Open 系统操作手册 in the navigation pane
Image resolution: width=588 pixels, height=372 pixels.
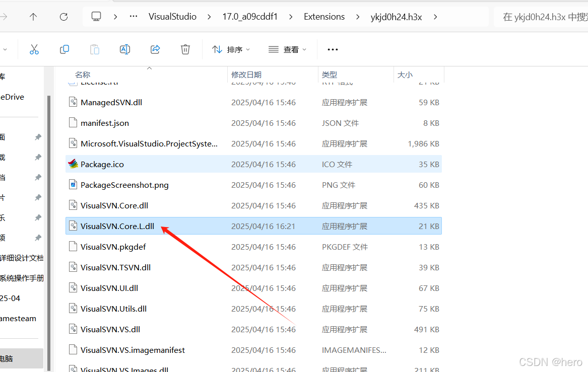pyautogui.click(x=21, y=278)
